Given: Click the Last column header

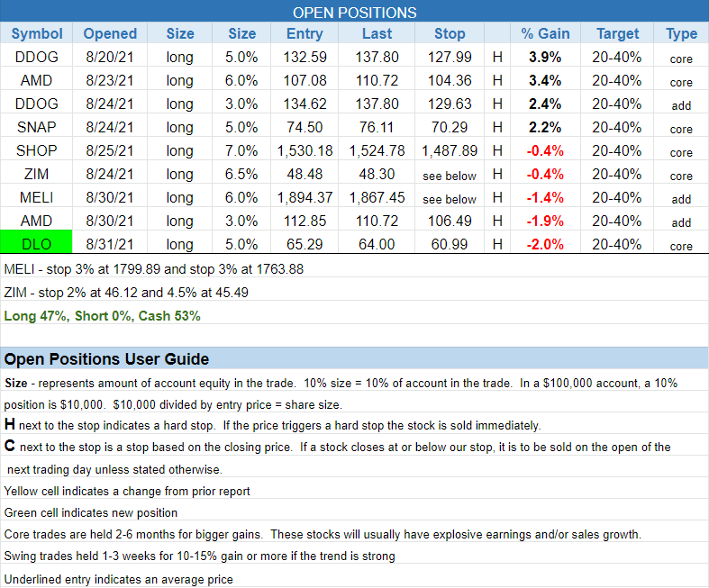Looking at the screenshot, I should click(x=377, y=33).
